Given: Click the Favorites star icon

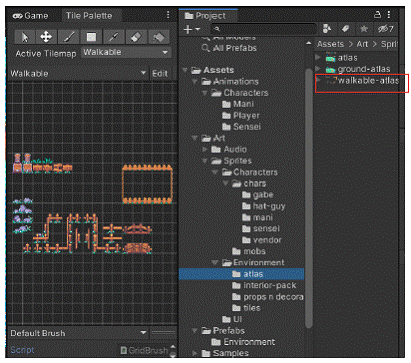Looking at the screenshot, I should click(364, 29).
